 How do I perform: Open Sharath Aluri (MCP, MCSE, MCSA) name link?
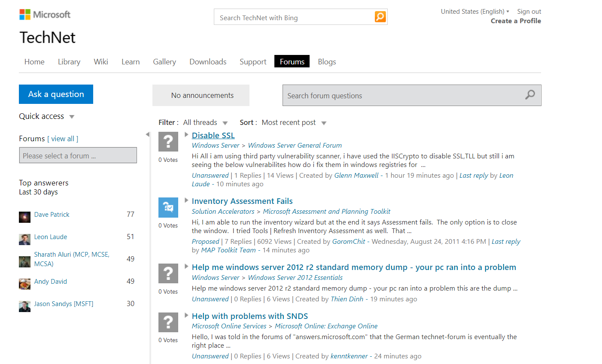[72, 259]
